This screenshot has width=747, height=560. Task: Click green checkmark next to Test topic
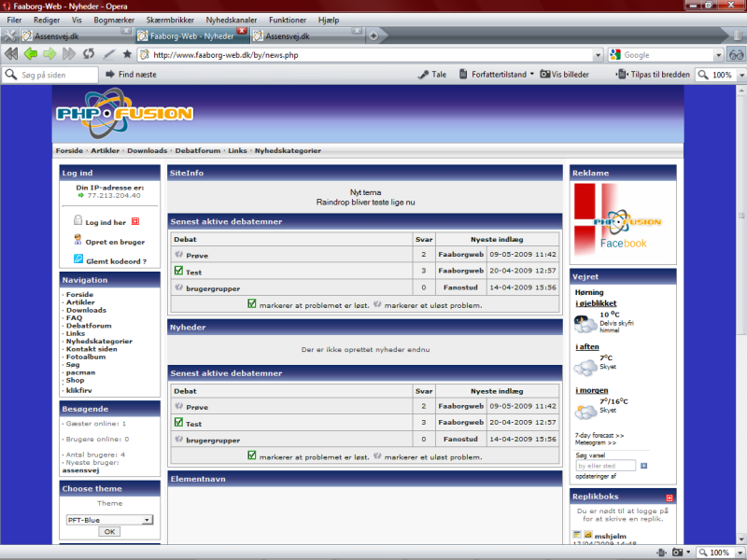[x=178, y=271]
